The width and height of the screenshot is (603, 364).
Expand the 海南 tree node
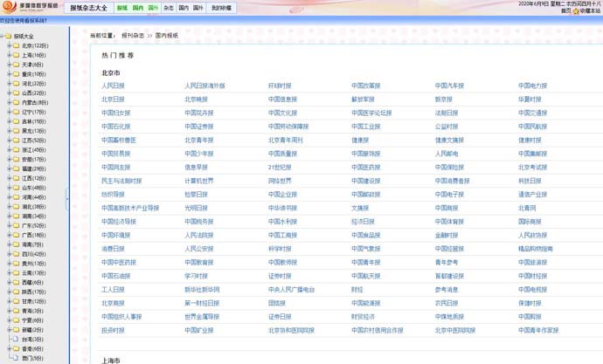(x=10, y=244)
